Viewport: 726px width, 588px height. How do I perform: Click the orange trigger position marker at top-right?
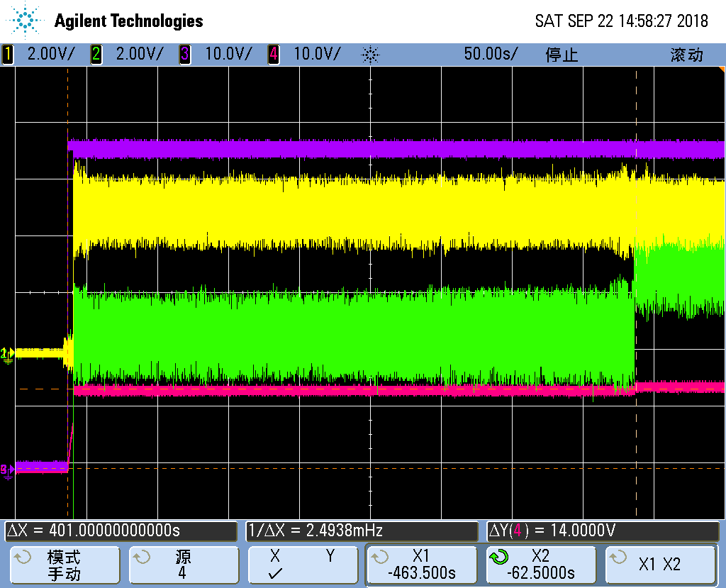click(x=722, y=70)
